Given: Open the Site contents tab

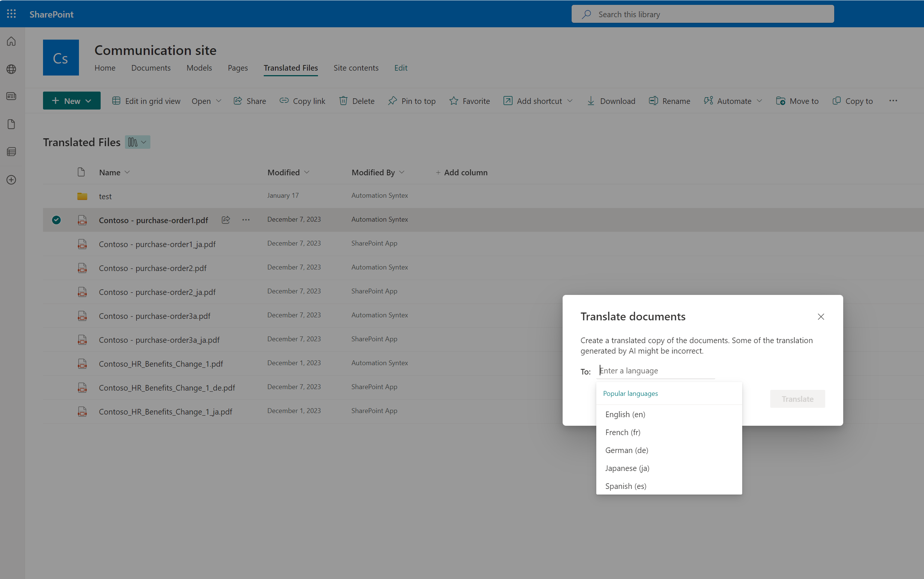Looking at the screenshot, I should click(x=356, y=68).
